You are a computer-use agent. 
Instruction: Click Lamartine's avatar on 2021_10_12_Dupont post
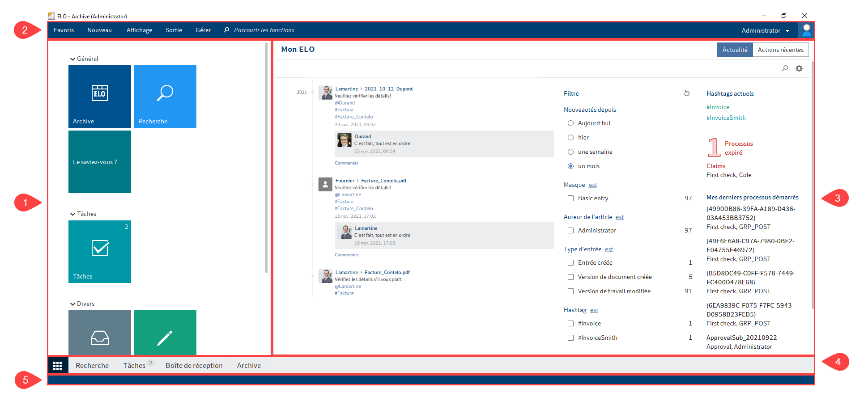[325, 93]
